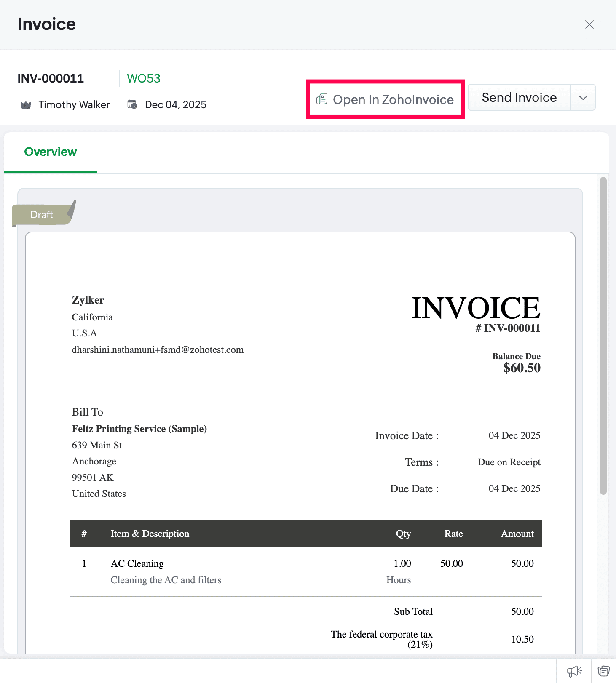Image resolution: width=616 pixels, height=683 pixels.
Task: Select the Timothy Walker name
Action: pyautogui.click(x=74, y=105)
